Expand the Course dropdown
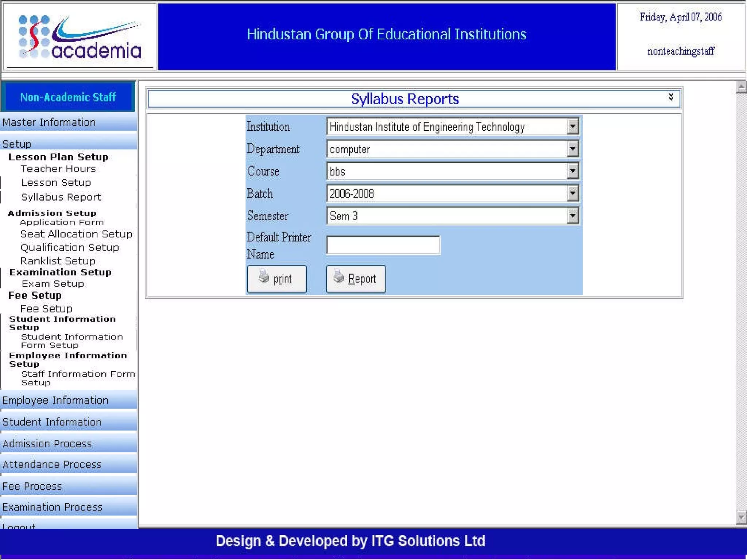747x560 pixels. pyautogui.click(x=573, y=171)
